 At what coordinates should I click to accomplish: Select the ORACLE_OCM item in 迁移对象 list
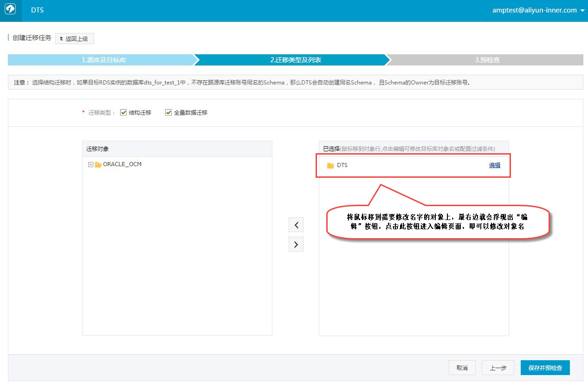pos(121,164)
